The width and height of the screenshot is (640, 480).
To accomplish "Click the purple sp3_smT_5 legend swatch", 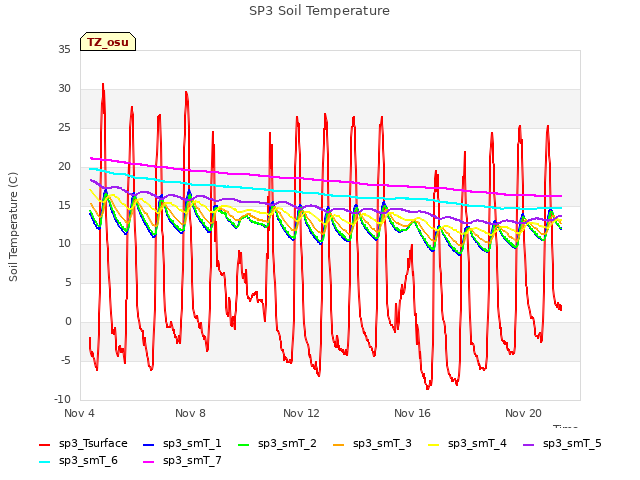I will tap(529, 444).
